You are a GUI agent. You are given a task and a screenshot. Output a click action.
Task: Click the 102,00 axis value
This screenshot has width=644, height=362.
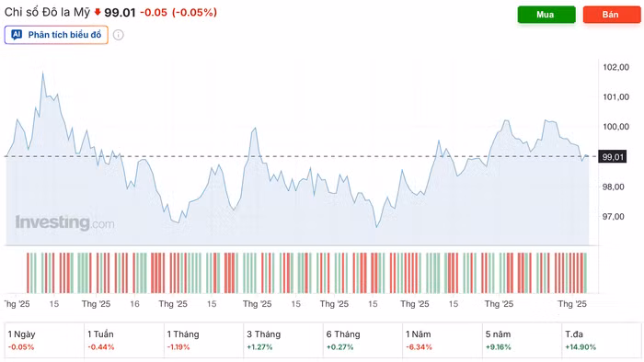coord(615,67)
